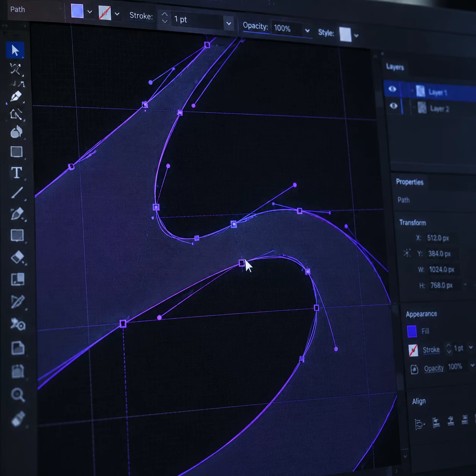
Task: Select the Layer 2 row
Action: 431,108
